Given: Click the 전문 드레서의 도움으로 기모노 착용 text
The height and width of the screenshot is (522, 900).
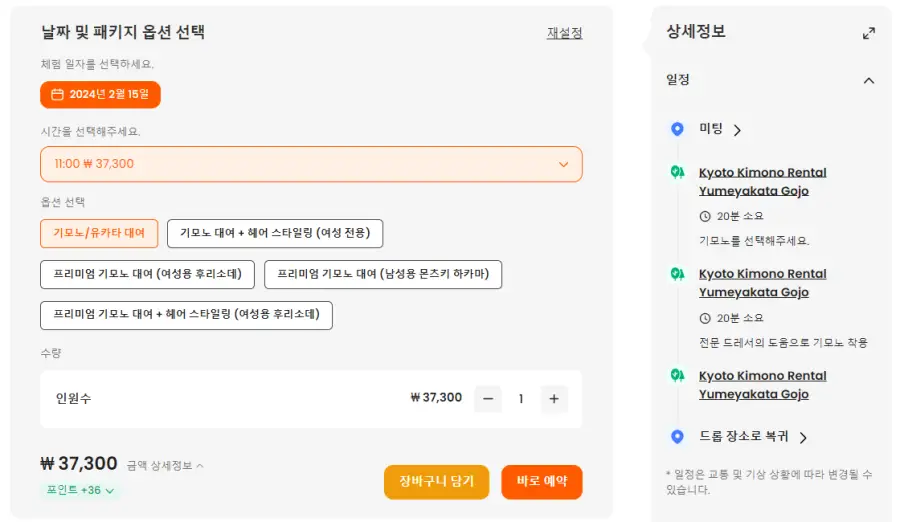Looking at the screenshot, I should [x=783, y=343].
